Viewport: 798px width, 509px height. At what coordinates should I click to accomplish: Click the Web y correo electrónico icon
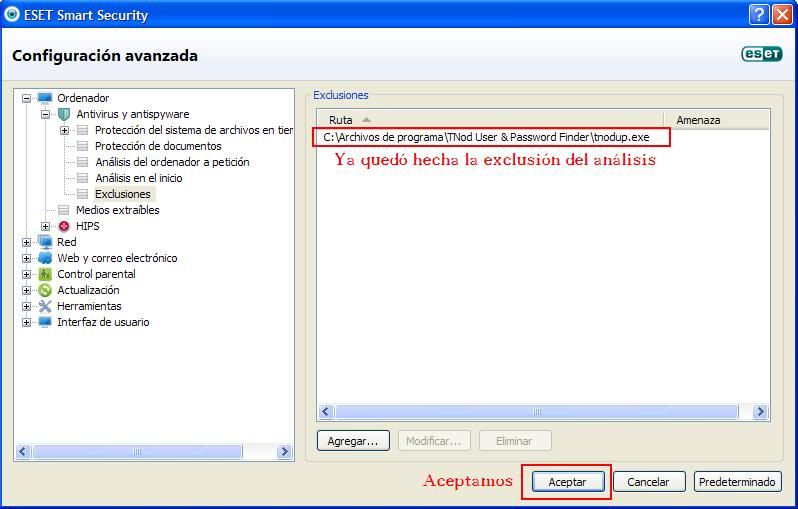click(x=45, y=258)
